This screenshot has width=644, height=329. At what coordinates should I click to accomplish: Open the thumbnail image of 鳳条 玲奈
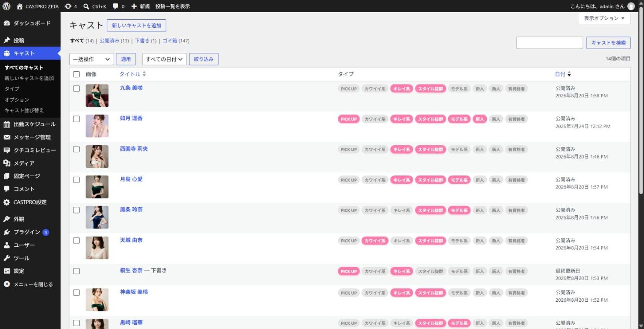click(97, 217)
